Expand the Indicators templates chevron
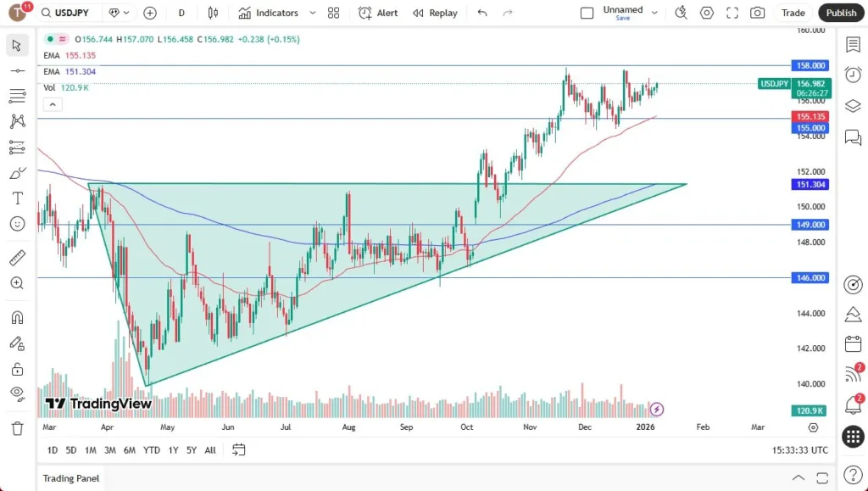The width and height of the screenshot is (868, 491). tap(311, 13)
